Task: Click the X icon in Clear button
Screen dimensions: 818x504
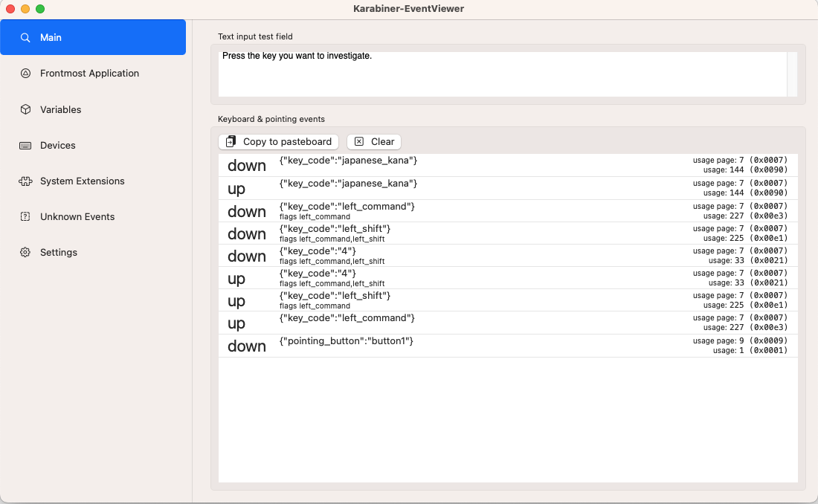Action: click(359, 142)
